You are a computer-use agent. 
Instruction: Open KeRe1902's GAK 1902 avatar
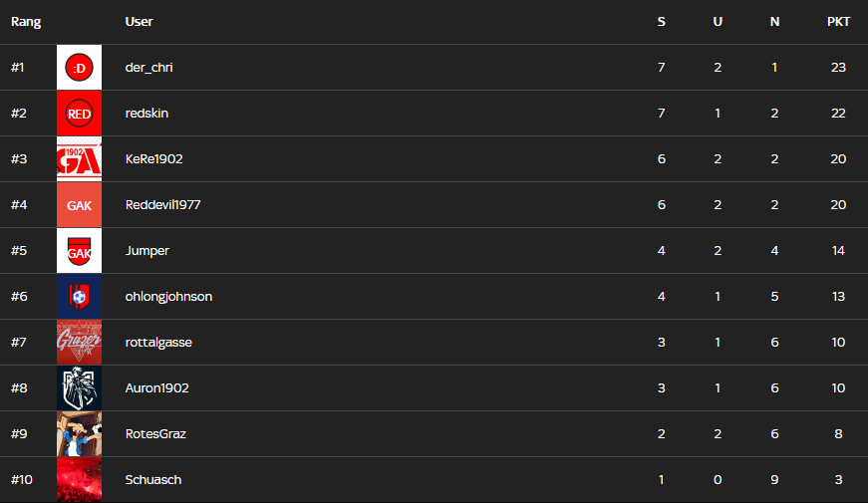pyautogui.click(x=79, y=159)
